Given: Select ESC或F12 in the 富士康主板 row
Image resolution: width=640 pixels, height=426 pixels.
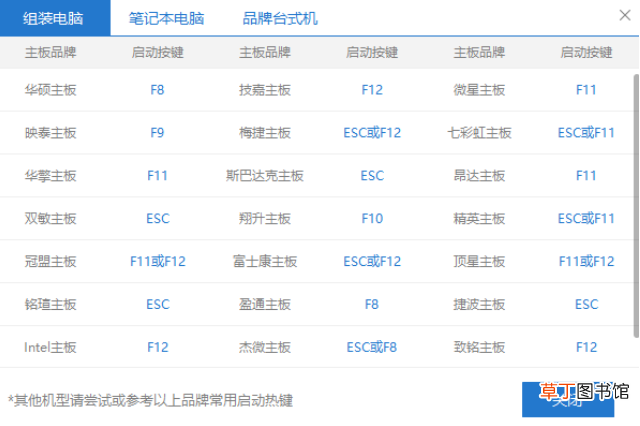Looking at the screenshot, I should pyautogui.click(x=372, y=261).
